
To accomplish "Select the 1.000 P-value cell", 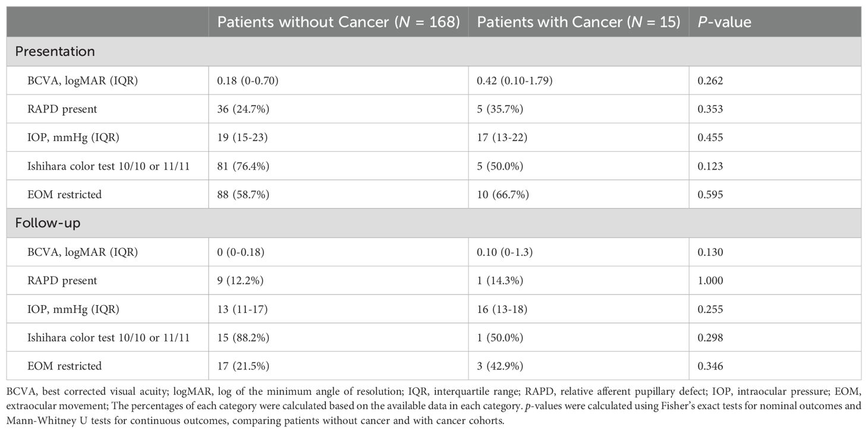I will [710, 281].
